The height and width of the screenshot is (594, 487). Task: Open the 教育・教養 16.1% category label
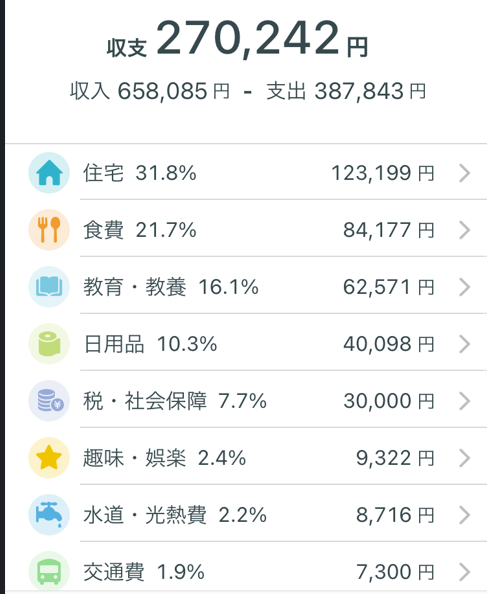click(x=171, y=287)
